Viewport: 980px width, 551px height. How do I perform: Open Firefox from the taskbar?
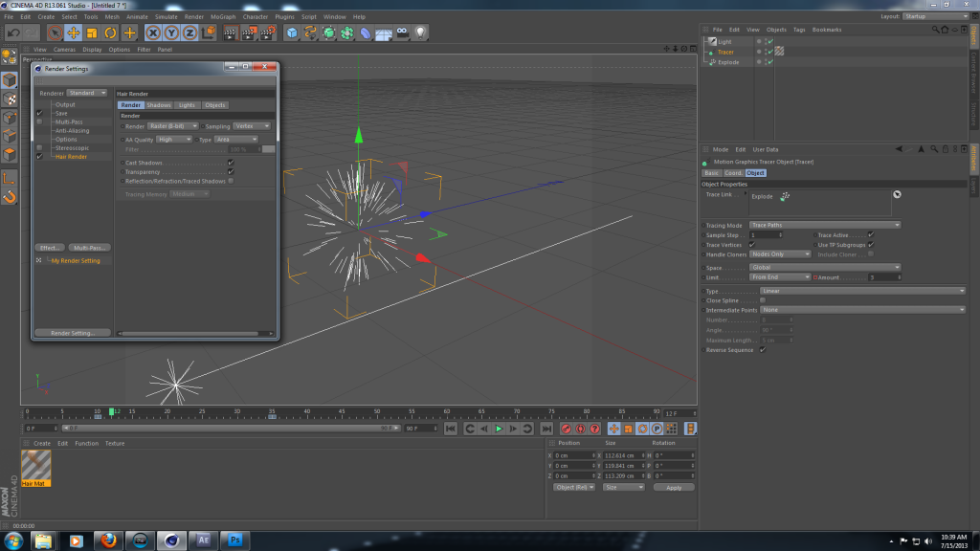[108, 540]
